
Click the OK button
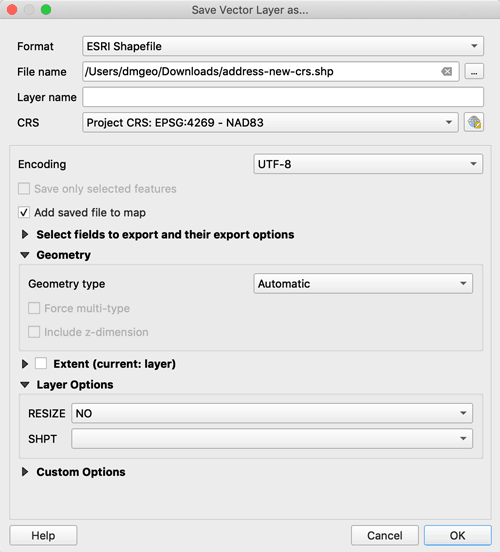tap(457, 535)
